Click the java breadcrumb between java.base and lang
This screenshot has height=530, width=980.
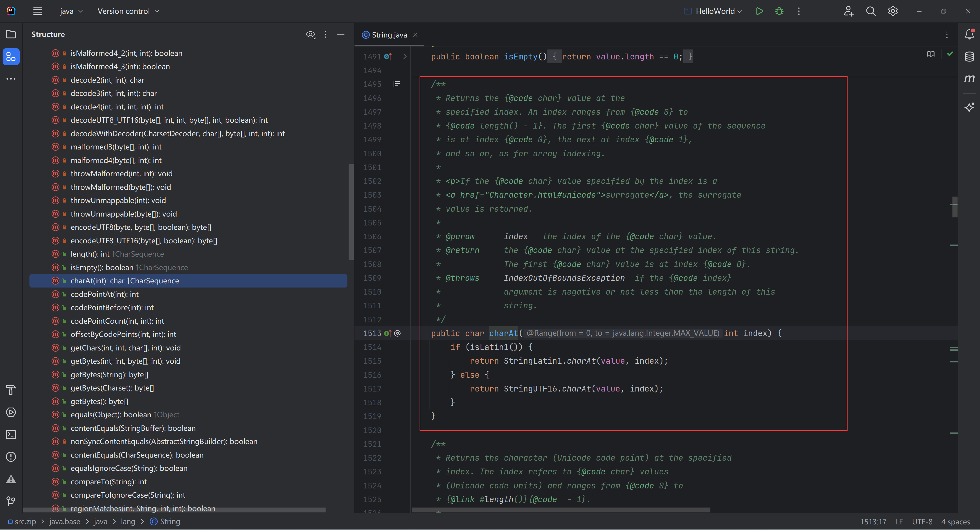tap(101, 522)
